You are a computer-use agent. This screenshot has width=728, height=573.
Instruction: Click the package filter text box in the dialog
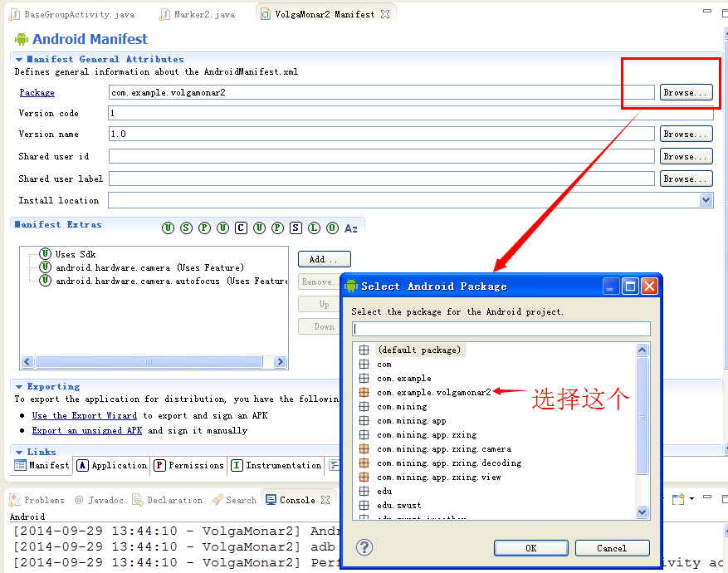pyautogui.click(x=501, y=329)
